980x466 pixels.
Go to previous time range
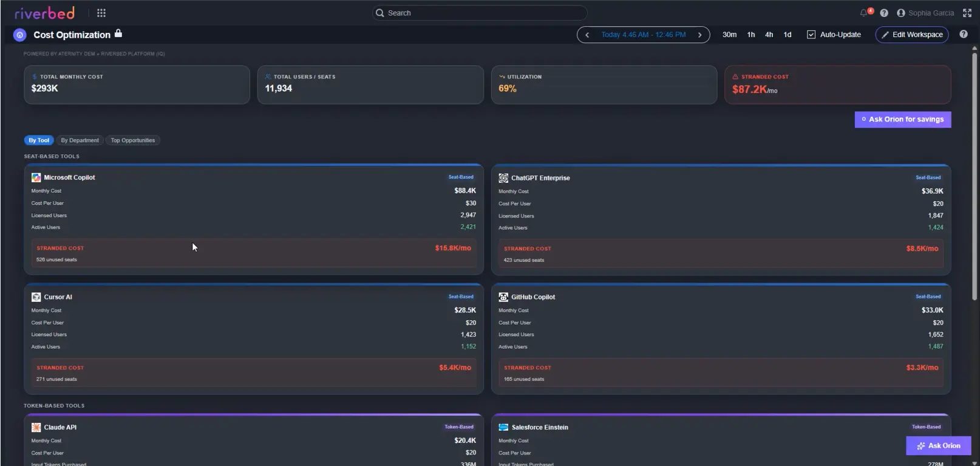pos(587,35)
